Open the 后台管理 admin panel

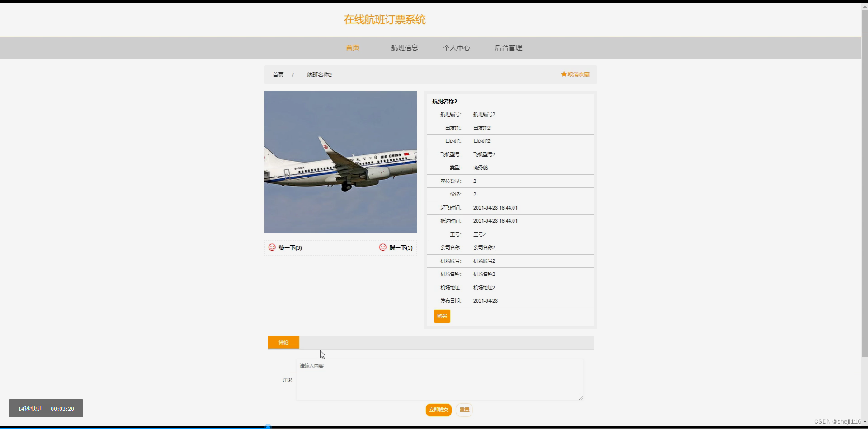tap(508, 47)
